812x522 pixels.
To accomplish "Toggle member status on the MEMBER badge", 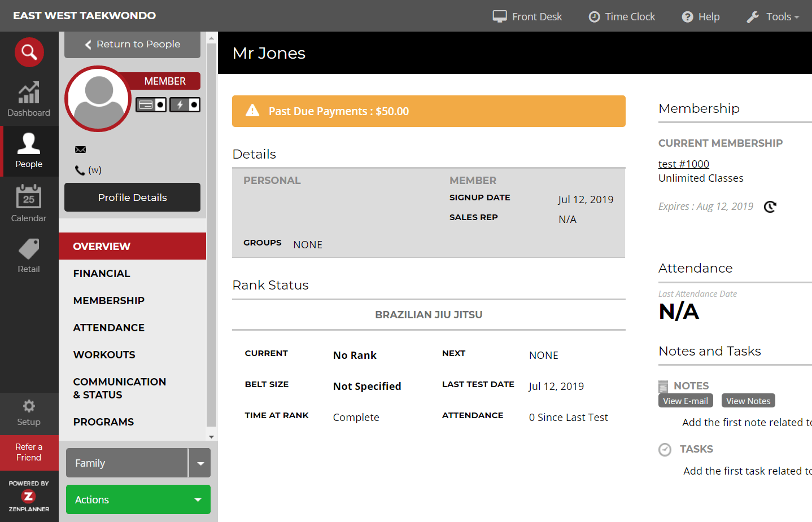I will point(165,81).
